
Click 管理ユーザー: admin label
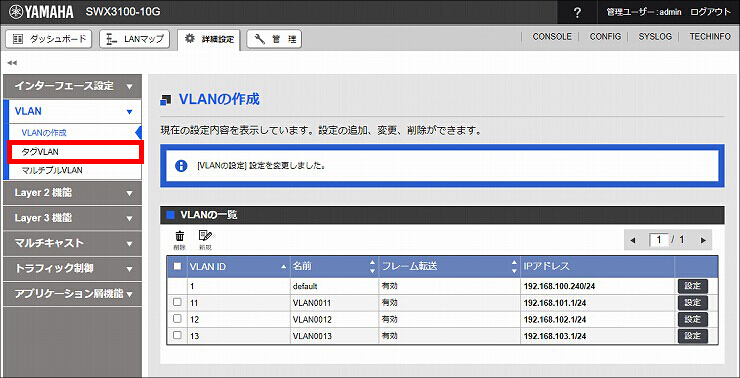(x=644, y=12)
